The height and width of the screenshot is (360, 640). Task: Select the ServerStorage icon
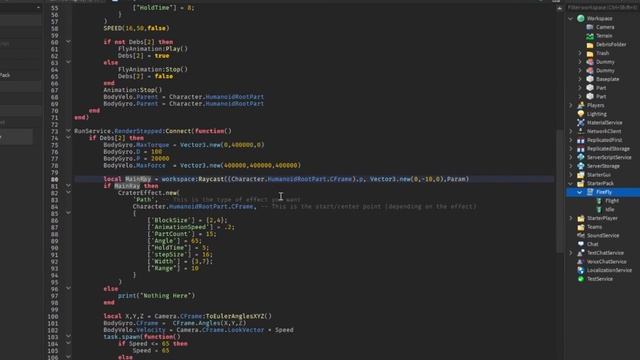click(581, 166)
